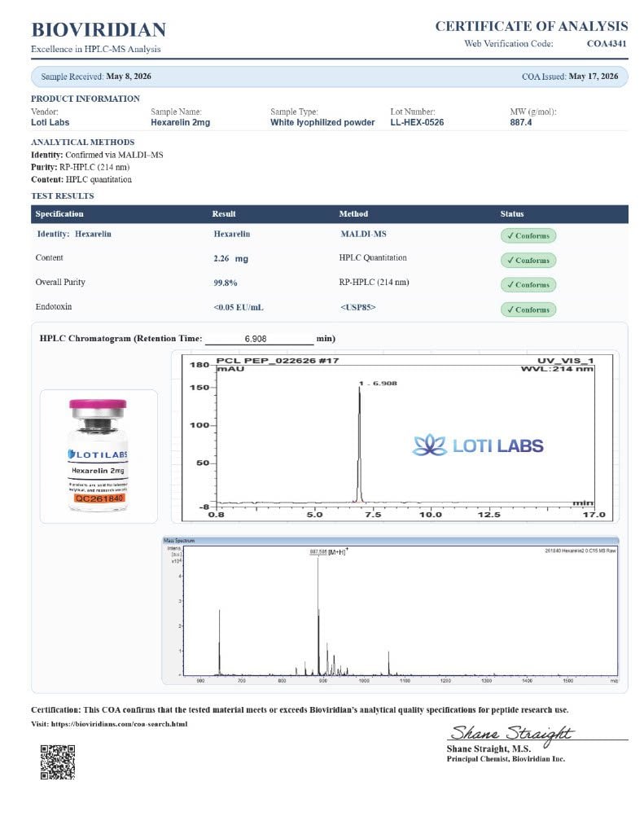Click the Content row Conforms badge
The width and height of the screenshot is (644, 834).
pos(528,260)
